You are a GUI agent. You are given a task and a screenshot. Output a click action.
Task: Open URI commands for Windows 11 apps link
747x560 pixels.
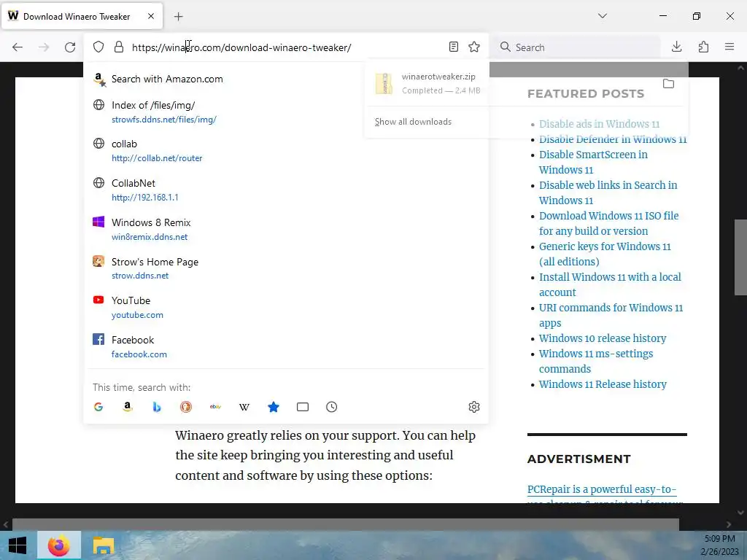tap(611, 315)
